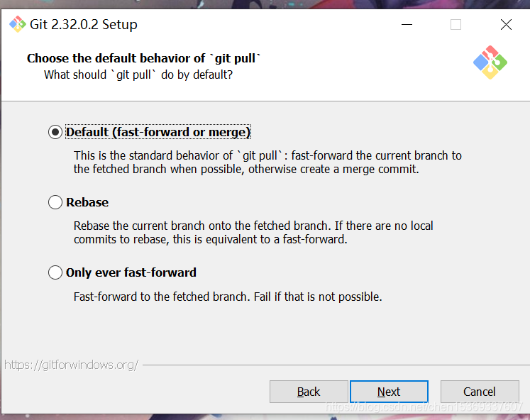Click the Git icon in the title bar
Screen dimensions: 530x420
17,25
